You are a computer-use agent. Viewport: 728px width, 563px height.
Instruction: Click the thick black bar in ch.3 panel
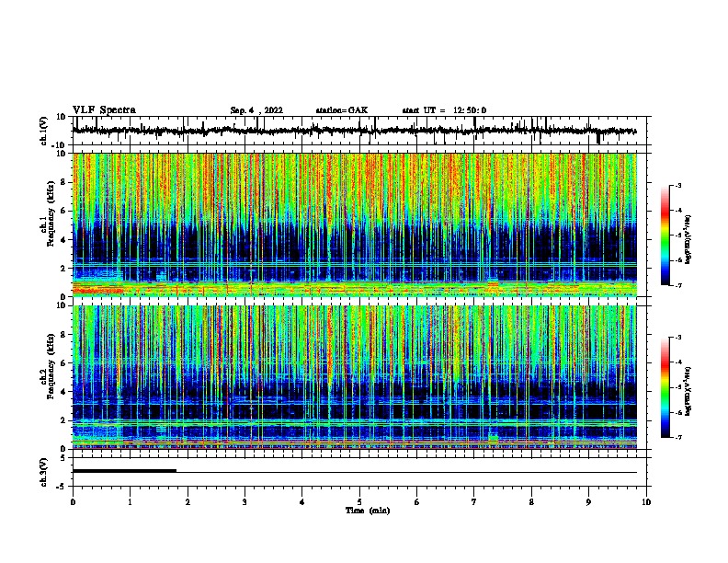124,471
